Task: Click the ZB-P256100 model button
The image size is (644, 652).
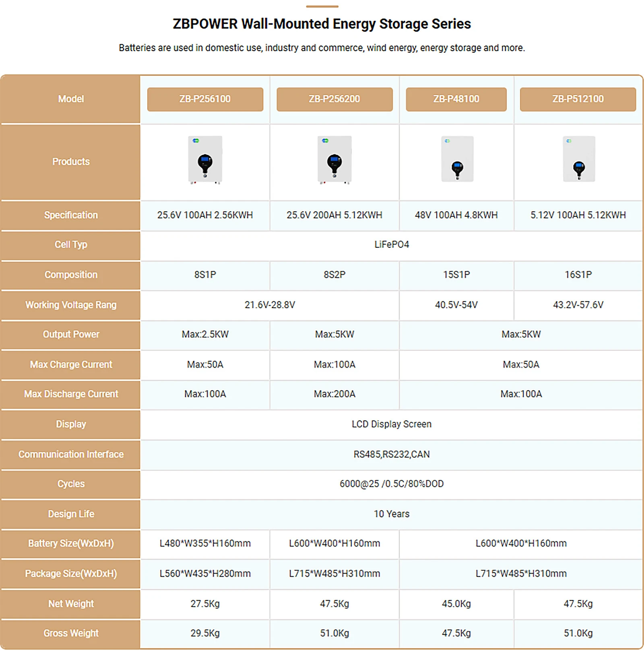Action: (x=205, y=99)
